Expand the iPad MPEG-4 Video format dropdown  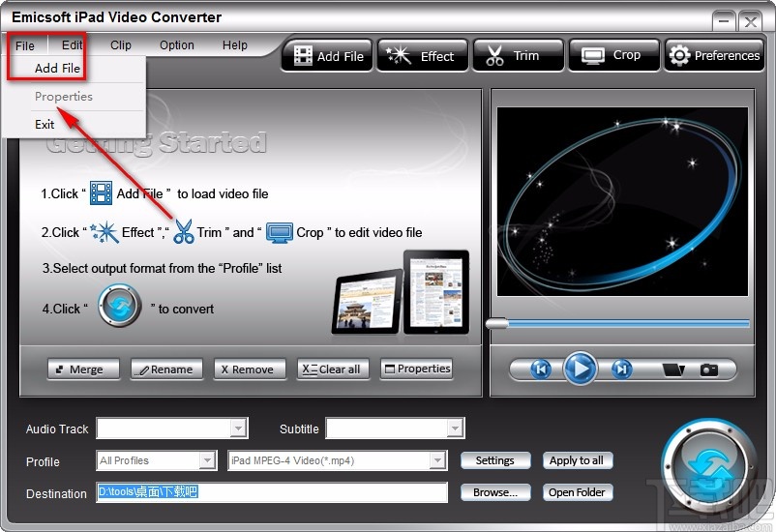(437, 460)
